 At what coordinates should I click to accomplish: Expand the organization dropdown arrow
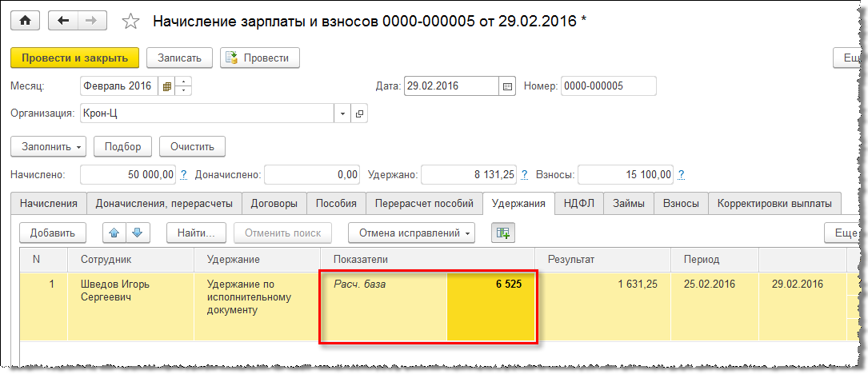(x=342, y=114)
